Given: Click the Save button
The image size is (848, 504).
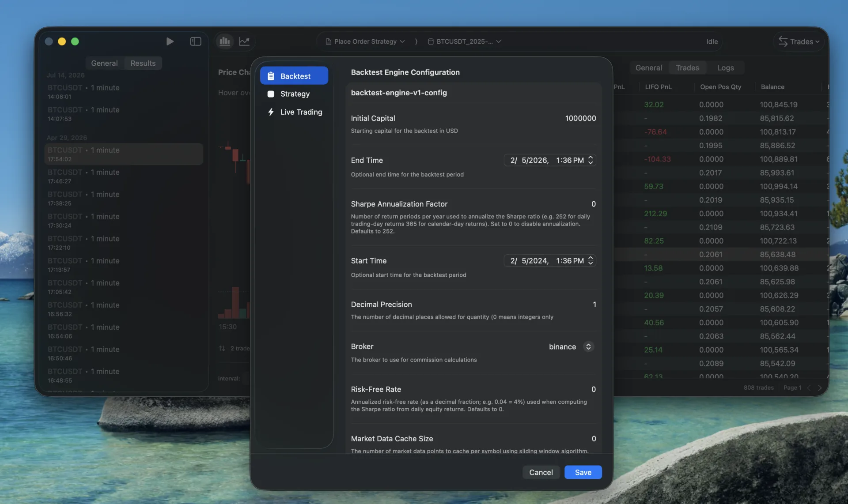Looking at the screenshot, I should [x=583, y=472].
